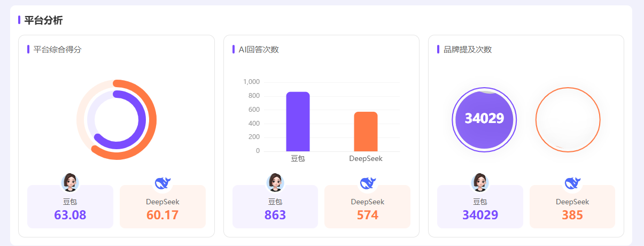Click the 豆包 avatar under 品牌提及次数

tap(480, 182)
